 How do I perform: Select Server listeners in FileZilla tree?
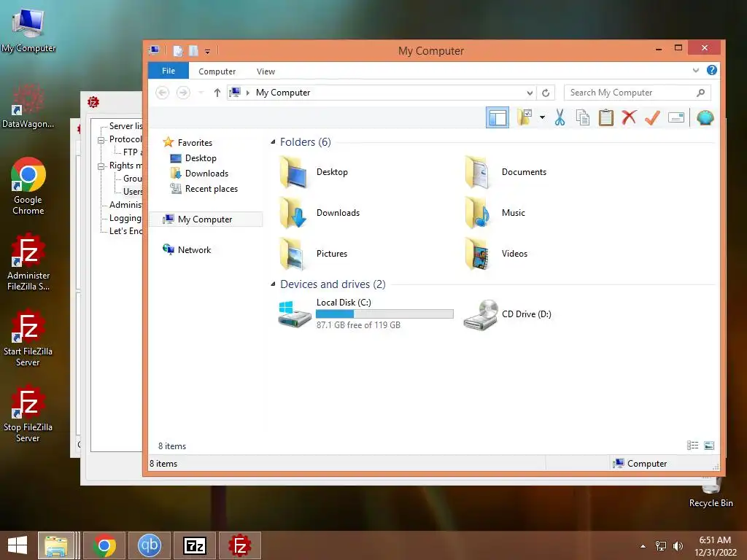point(125,126)
